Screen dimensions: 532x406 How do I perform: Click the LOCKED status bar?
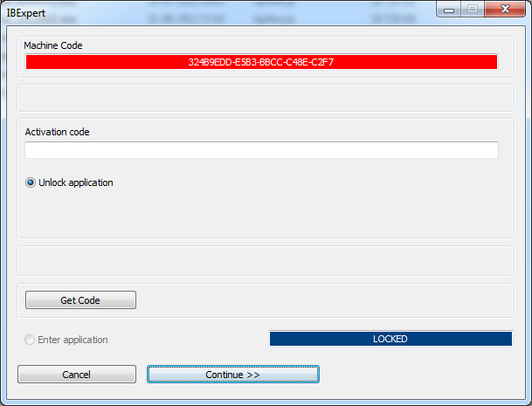tap(390, 339)
